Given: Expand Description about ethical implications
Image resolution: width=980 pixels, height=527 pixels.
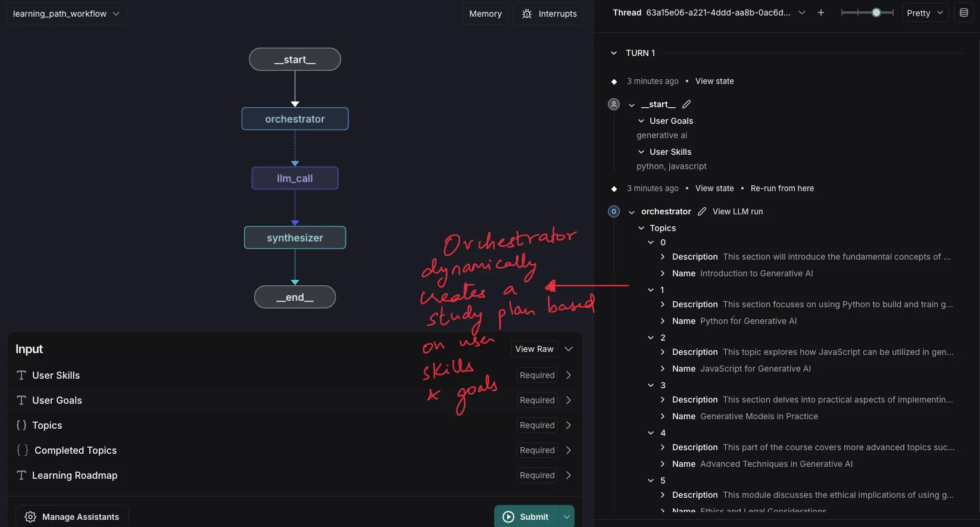Looking at the screenshot, I should point(663,495).
